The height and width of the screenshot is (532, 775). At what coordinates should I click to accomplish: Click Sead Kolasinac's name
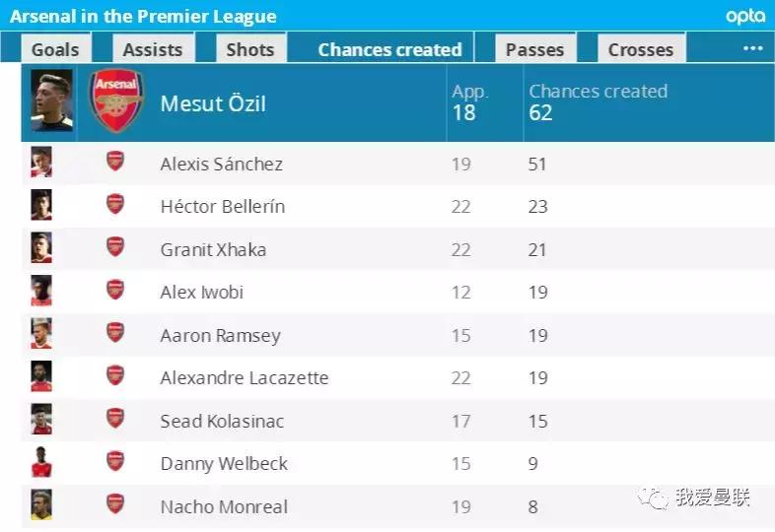coord(222,421)
